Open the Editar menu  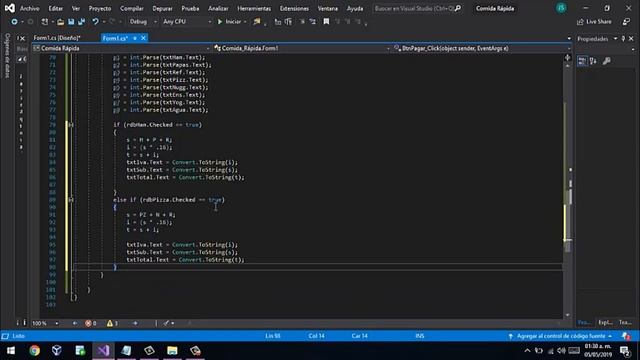tap(56, 8)
